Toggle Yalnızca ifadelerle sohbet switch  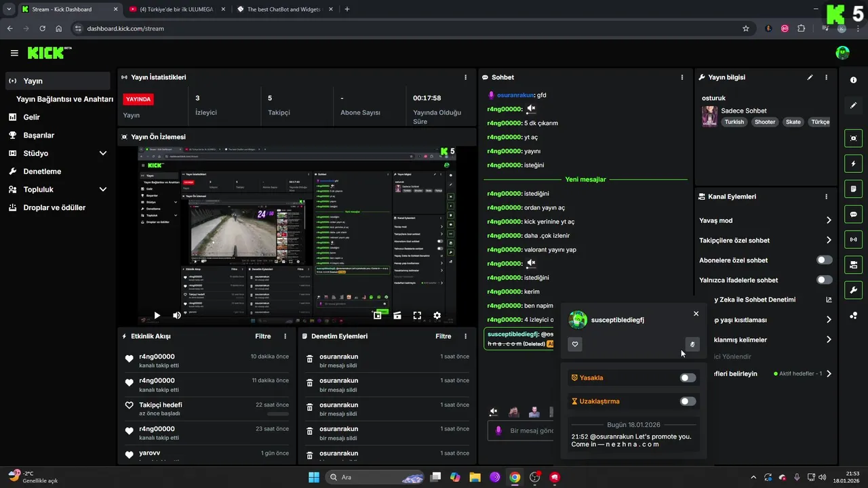point(825,280)
